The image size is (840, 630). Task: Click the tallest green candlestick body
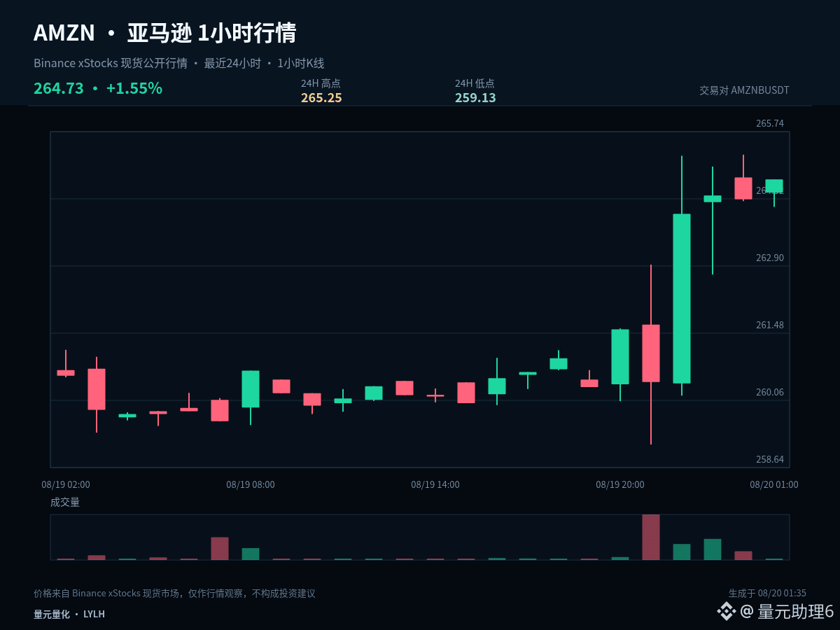tap(682, 298)
